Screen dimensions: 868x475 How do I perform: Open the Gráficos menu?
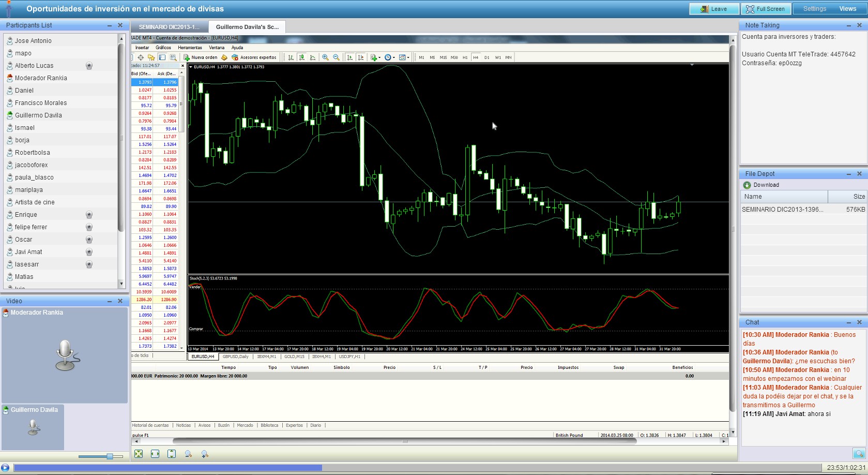pos(163,48)
